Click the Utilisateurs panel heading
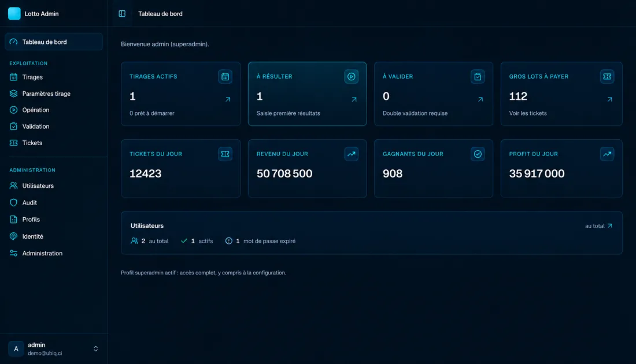The width and height of the screenshot is (636, 364). 147,226
